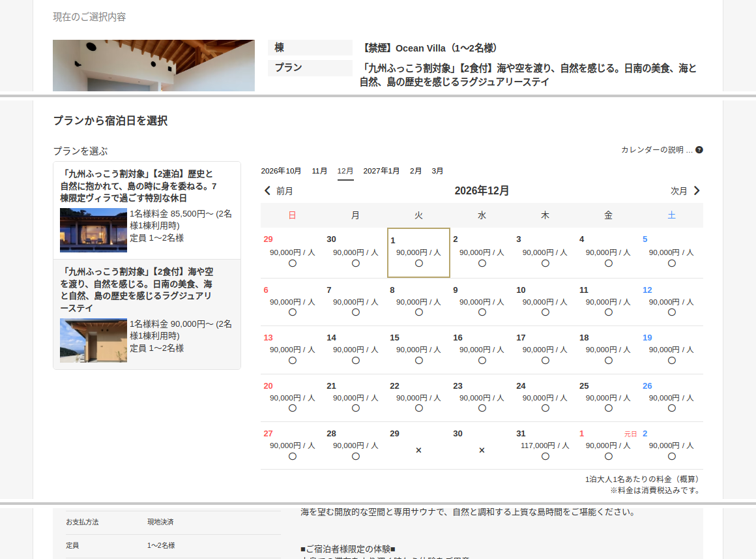The height and width of the screenshot is (559, 756).
Task: Select the 2026年10月 month tab
Action: (281, 171)
